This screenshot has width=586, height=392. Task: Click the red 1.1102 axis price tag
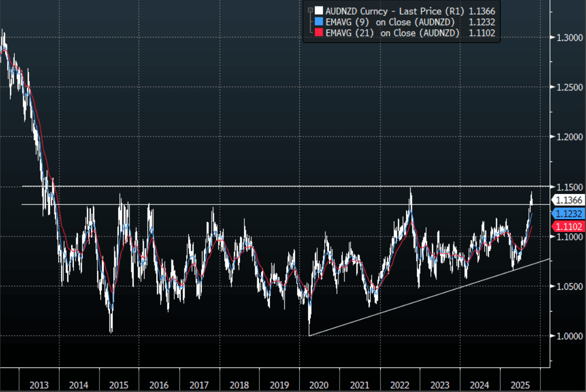[569, 226]
